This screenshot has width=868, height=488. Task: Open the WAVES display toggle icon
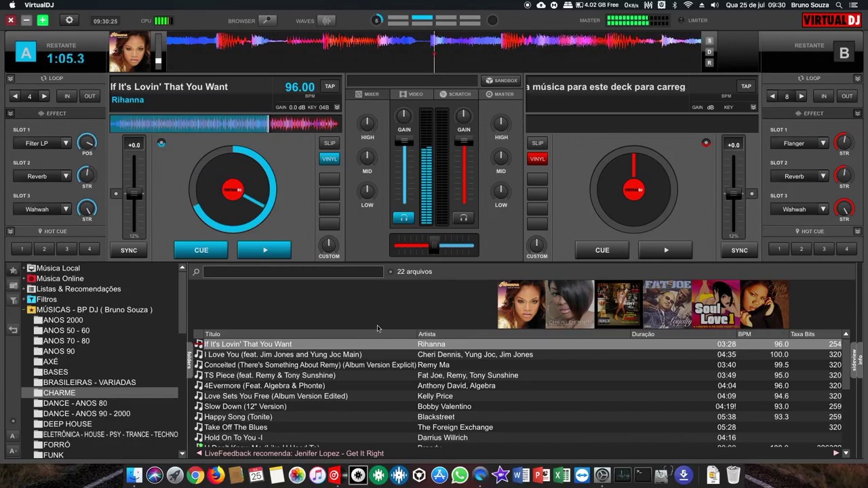326,21
